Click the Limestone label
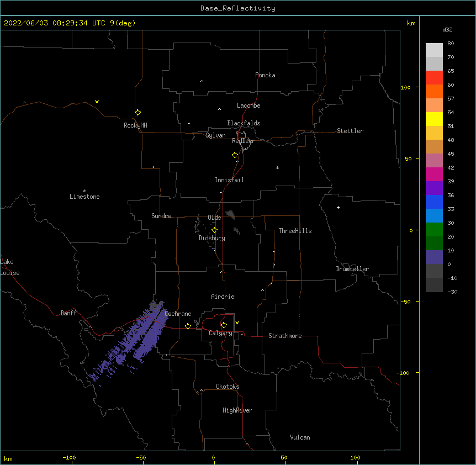This screenshot has height=465, width=476. coord(84,197)
